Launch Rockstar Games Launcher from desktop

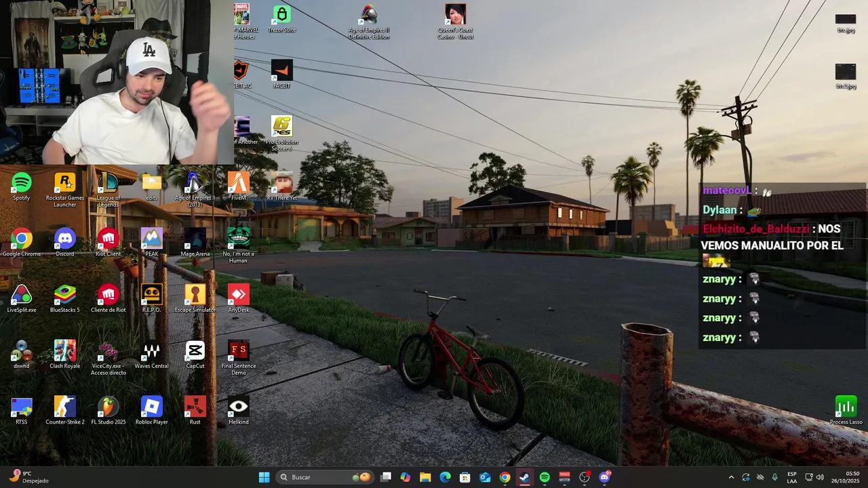65,190
